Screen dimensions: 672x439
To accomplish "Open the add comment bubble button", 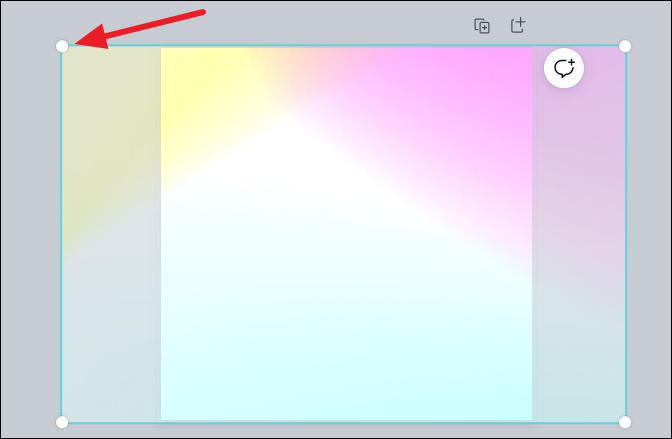I will pyautogui.click(x=564, y=68).
